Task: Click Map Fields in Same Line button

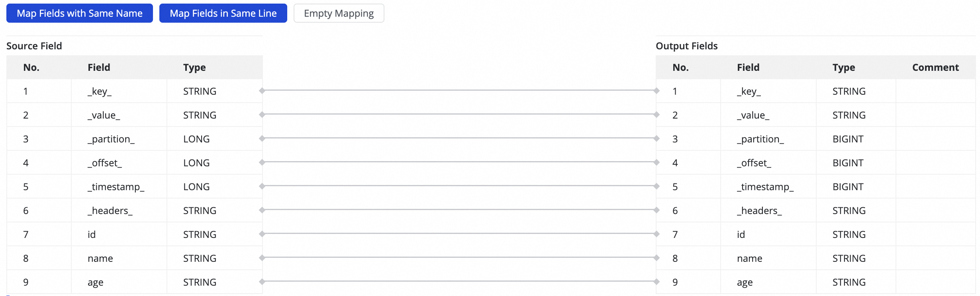Action: pyautogui.click(x=223, y=14)
